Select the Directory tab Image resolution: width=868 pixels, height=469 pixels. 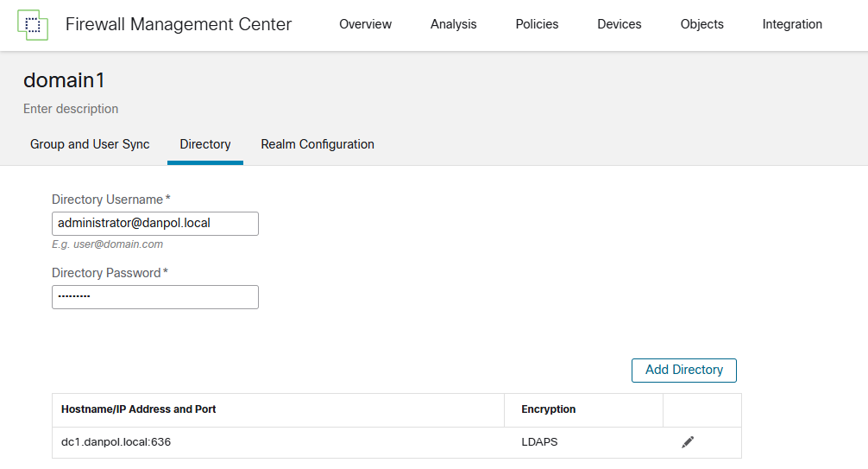(205, 144)
